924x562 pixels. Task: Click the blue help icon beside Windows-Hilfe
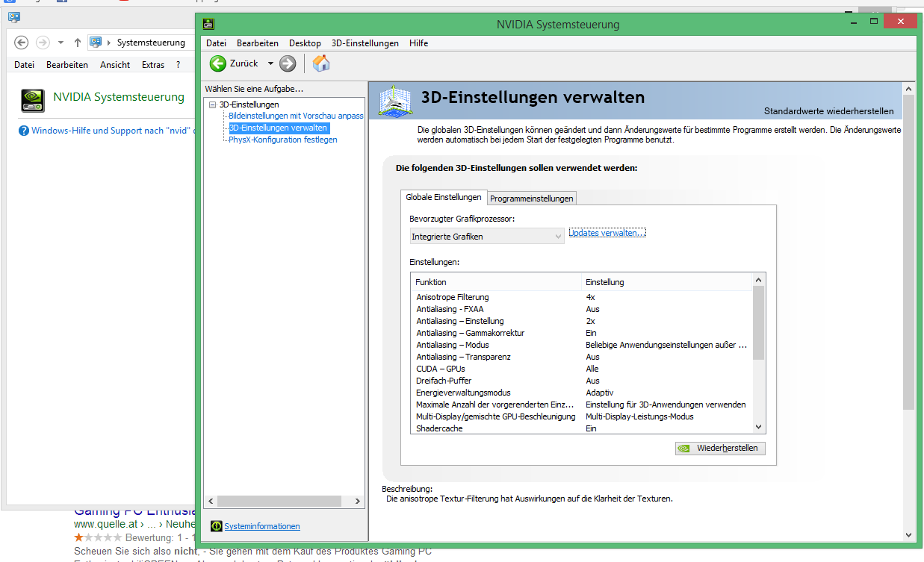point(24,131)
